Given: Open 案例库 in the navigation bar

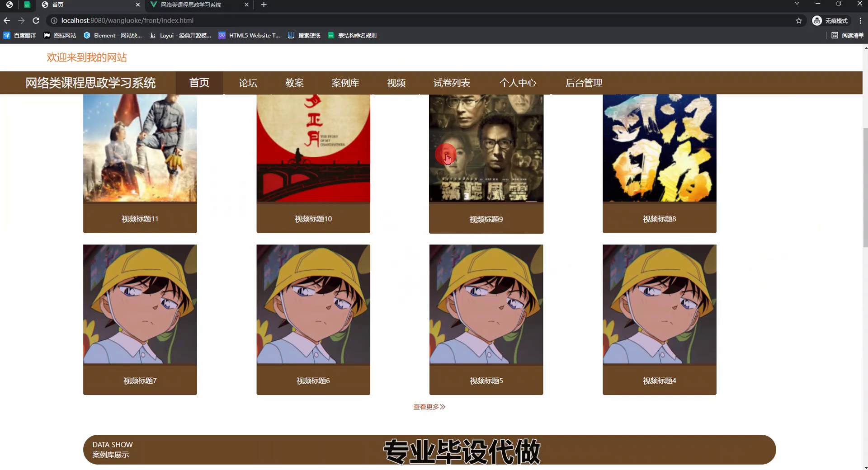Looking at the screenshot, I should click(345, 83).
